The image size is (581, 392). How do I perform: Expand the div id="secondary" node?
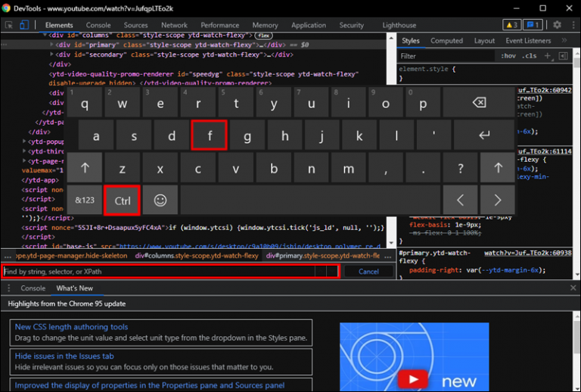click(x=52, y=54)
